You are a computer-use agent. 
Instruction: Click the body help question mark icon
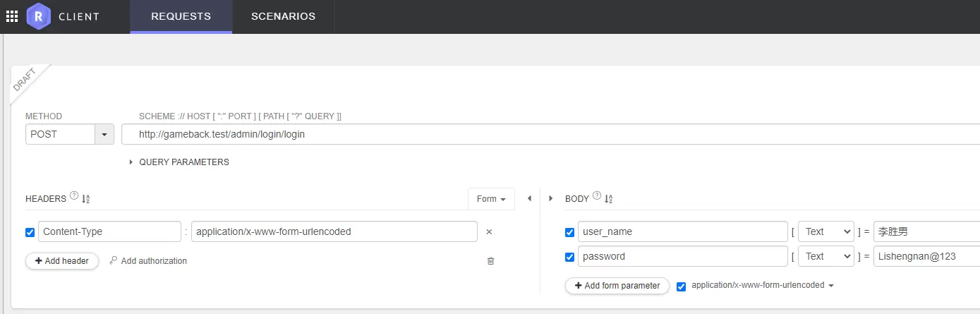(x=596, y=198)
